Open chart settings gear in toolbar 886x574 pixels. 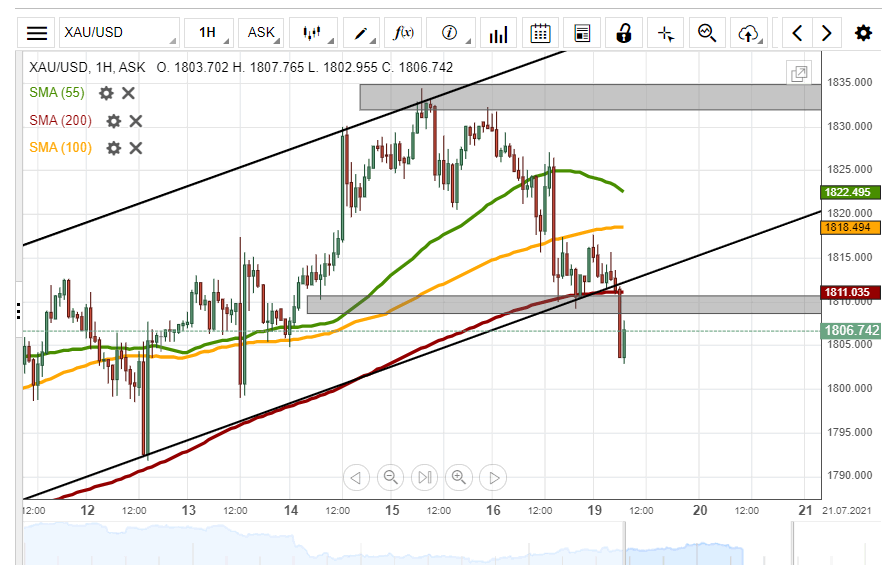[x=863, y=33]
